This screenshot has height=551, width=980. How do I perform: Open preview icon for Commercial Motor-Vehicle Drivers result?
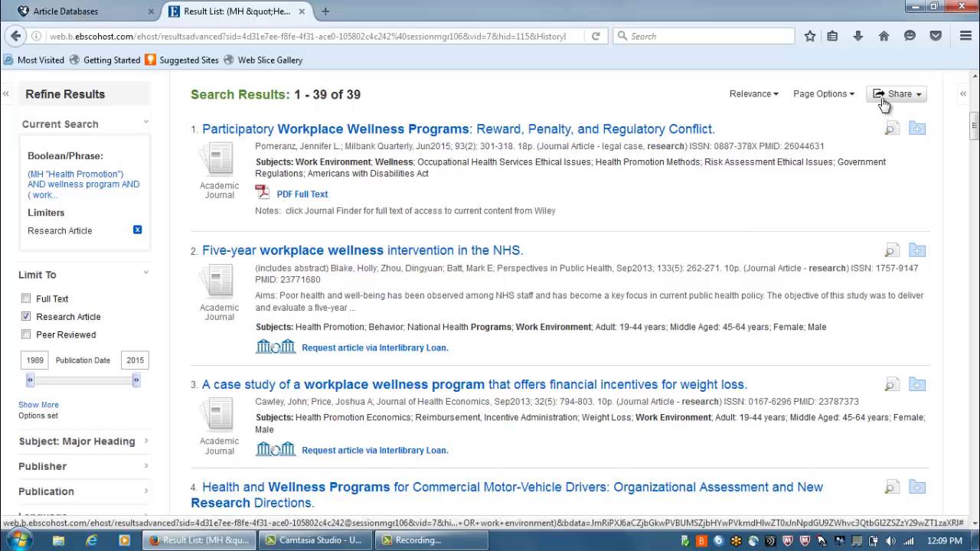(x=891, y=487)
